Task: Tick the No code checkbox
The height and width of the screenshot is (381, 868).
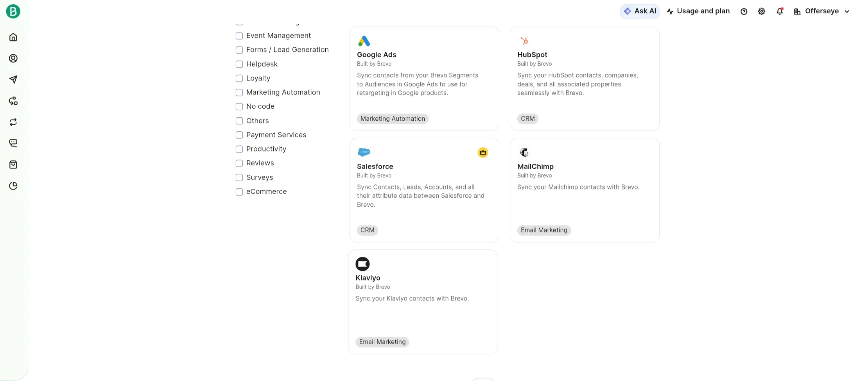Action: 239,106
